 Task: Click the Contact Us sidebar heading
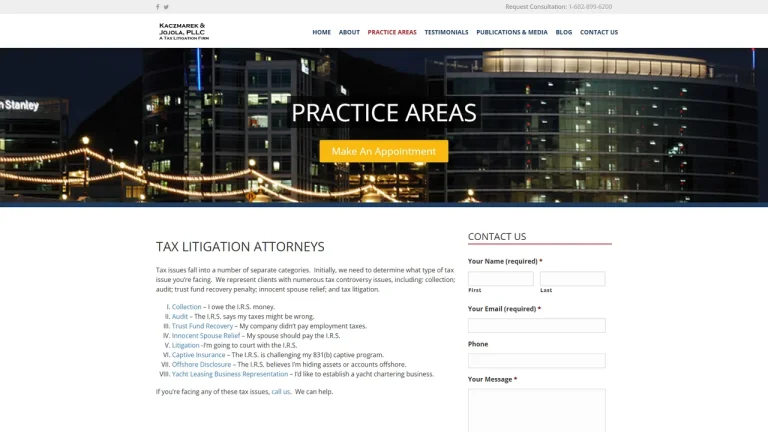[x=497, y=237]
